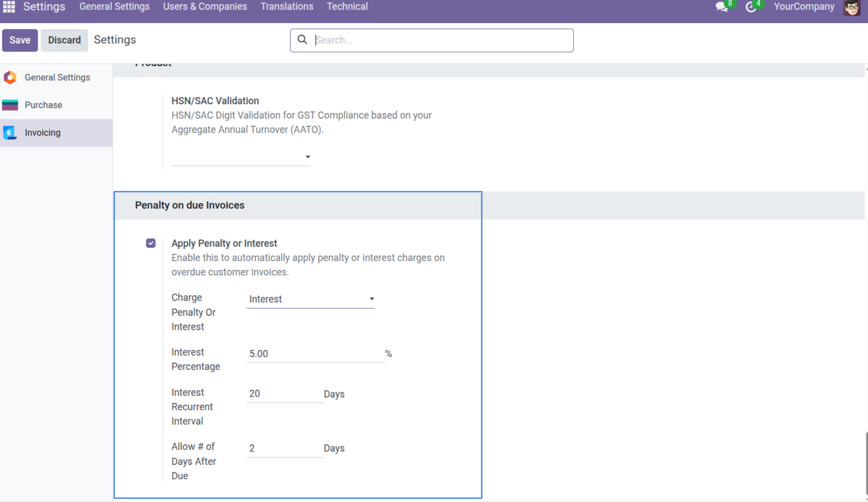Open the activities clock icon
The width and height of the screenshot is (868, 502).
click(750, 7)
